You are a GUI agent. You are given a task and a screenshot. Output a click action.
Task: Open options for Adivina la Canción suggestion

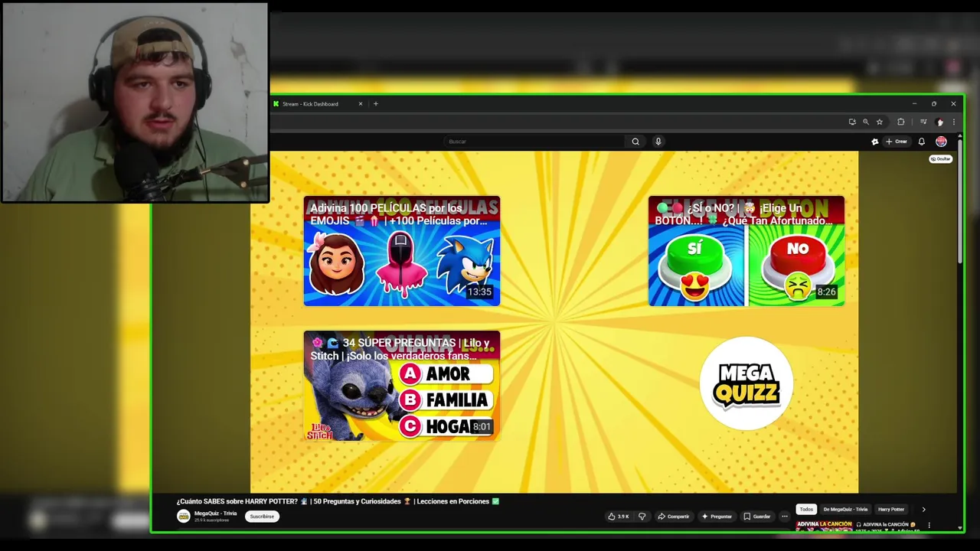[929, 526]
